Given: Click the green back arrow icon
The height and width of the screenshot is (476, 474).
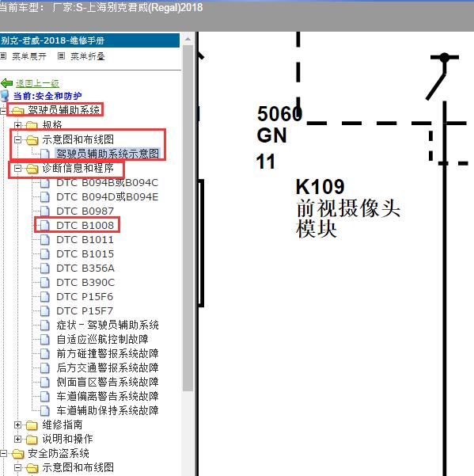Looking at the screenshot, I should click(6, 83).
